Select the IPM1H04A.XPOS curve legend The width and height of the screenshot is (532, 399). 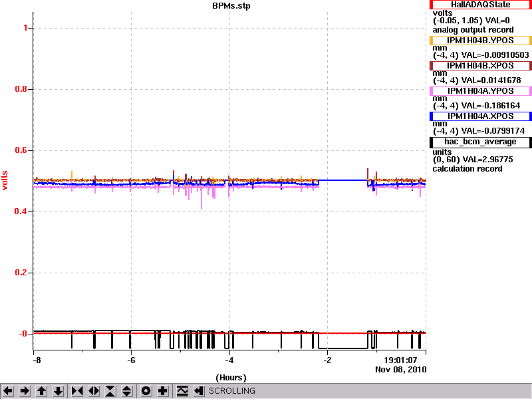point(480,116)
